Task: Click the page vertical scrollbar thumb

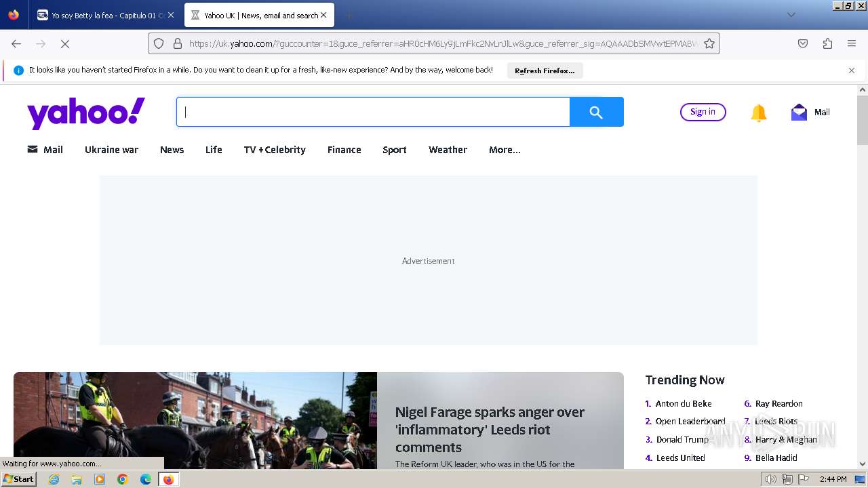Action: [863, 120]
